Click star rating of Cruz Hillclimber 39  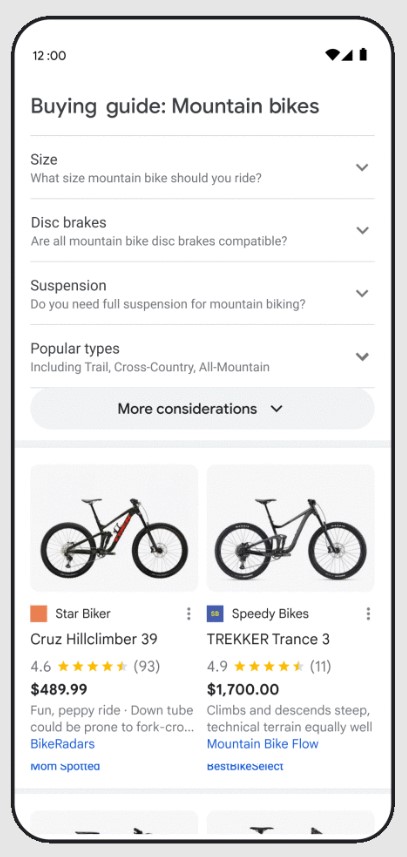coord(92,666)
